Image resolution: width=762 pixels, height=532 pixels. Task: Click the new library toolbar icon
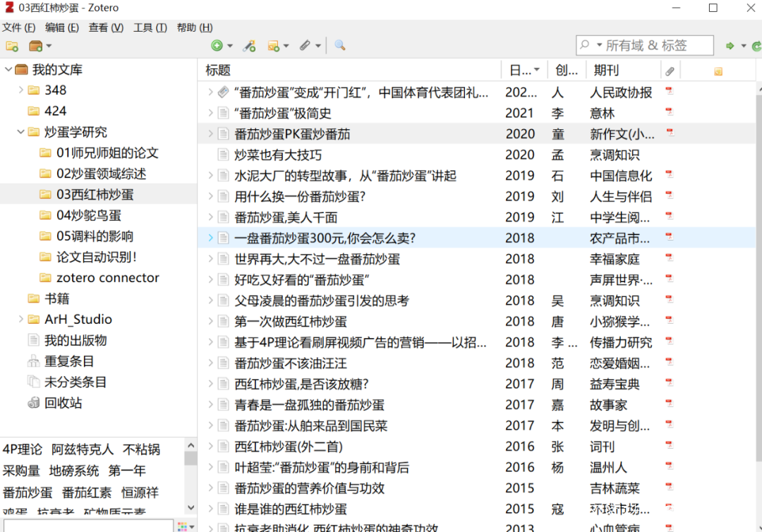coord(35,46)
